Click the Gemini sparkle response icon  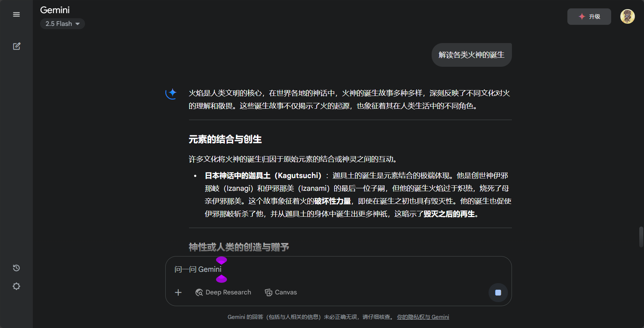pyautogui.click(x=171, y=93)
